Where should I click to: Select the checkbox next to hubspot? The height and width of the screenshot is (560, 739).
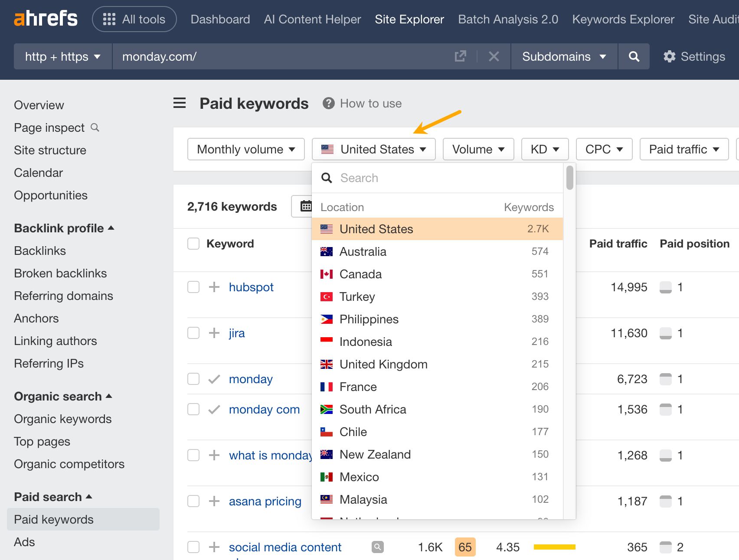click(193, 287)
